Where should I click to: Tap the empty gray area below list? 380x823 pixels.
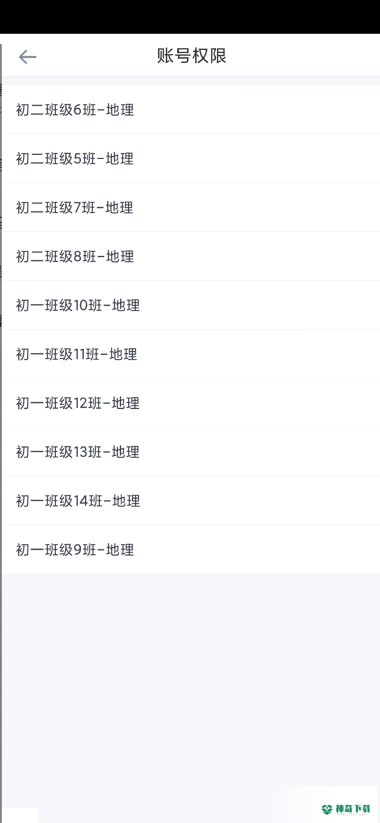tap(192, 682)
